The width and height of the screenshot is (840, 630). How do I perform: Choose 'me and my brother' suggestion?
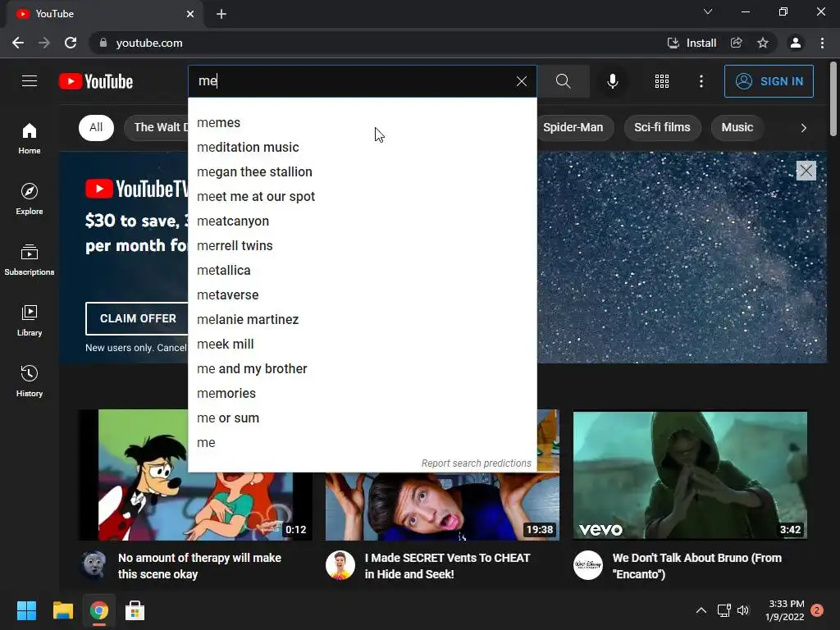click(x=362, y=369)
